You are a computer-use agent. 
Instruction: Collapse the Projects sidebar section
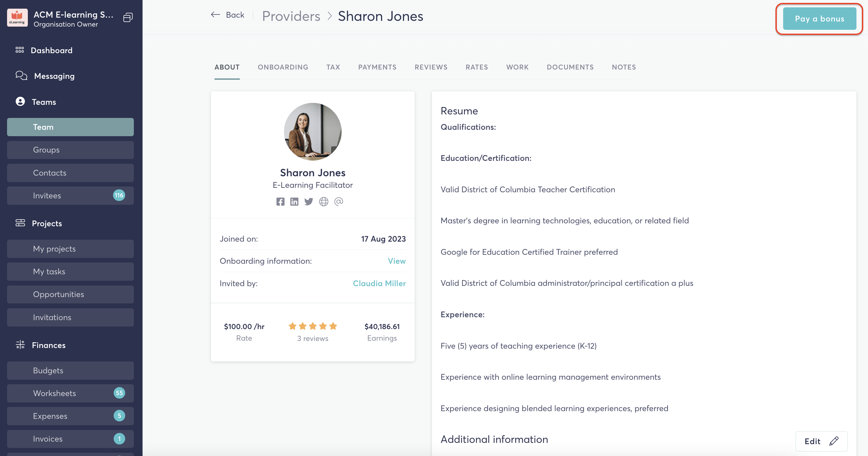(47, 223)
